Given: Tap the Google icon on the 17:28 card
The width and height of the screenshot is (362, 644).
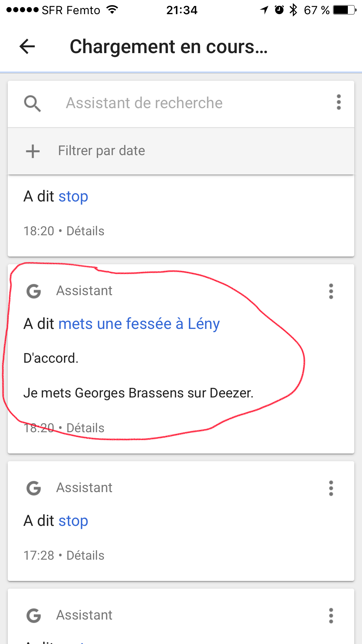Looking at the screenshot, I should coord(34,488).
